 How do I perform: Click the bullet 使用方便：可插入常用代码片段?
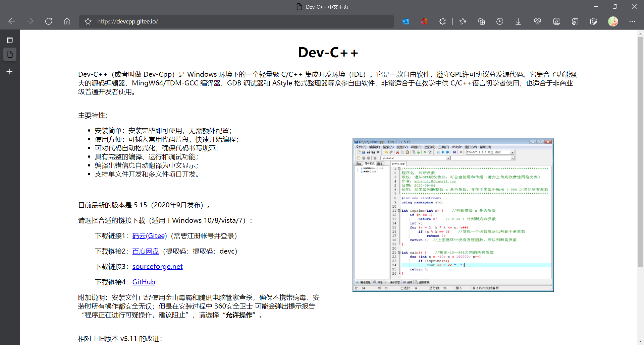pos(167,139)
